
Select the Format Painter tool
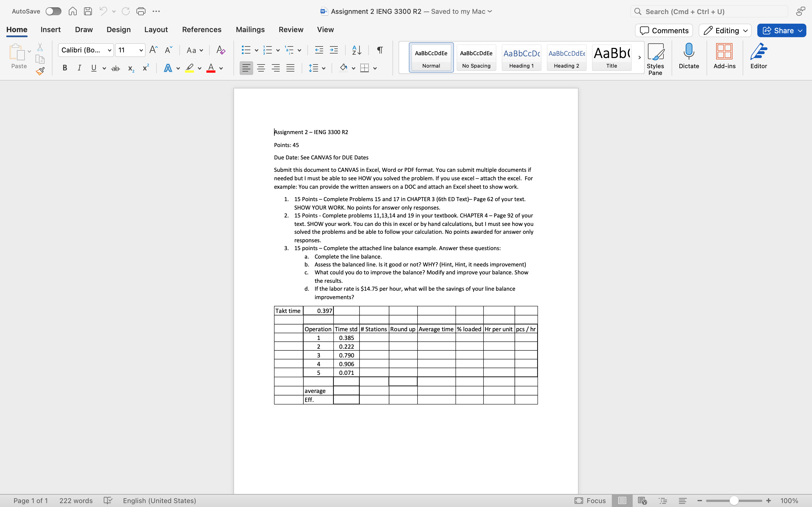40,71
